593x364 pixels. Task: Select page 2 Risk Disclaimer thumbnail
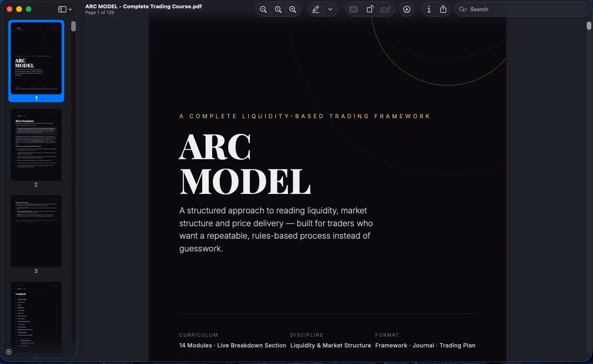(36, 145)
